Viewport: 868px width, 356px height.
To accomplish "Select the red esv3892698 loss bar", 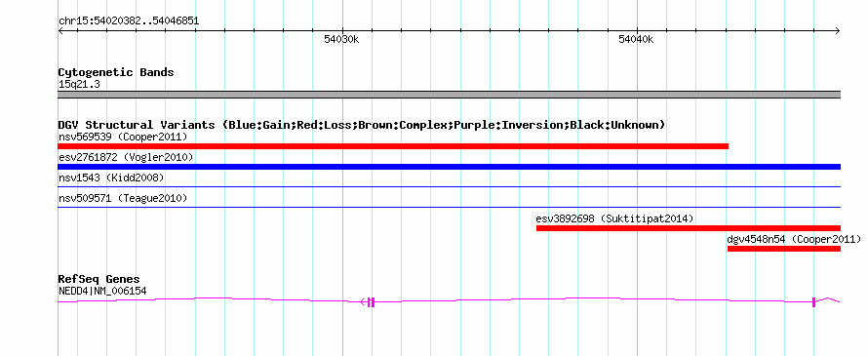I will [689, 228].
